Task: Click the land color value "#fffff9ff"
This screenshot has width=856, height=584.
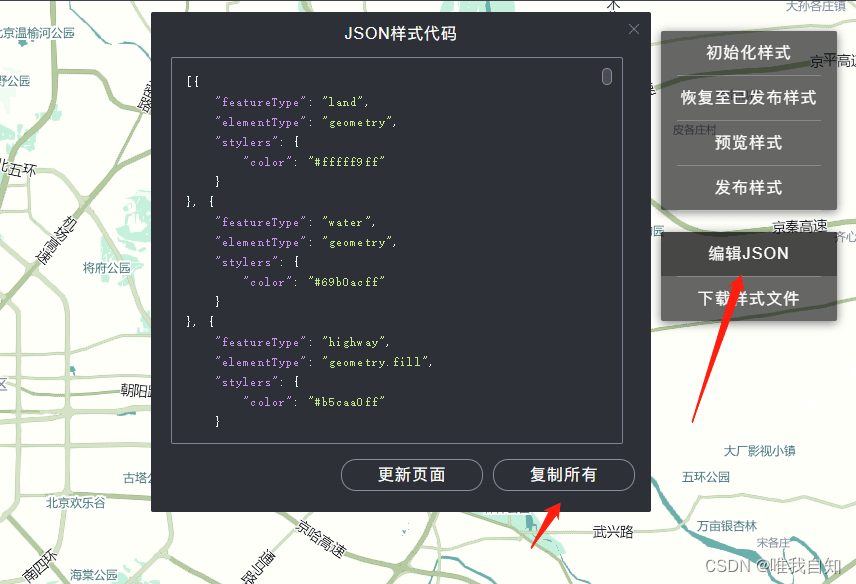Action: coord(346,162)
